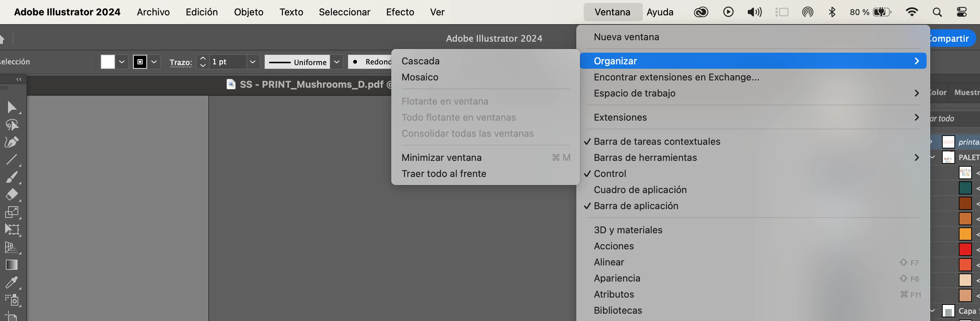980x321 pixels.
Task: Adjust the Trazo weight stepper arrows
Action: pyautogui.click(x=203, y=62)
